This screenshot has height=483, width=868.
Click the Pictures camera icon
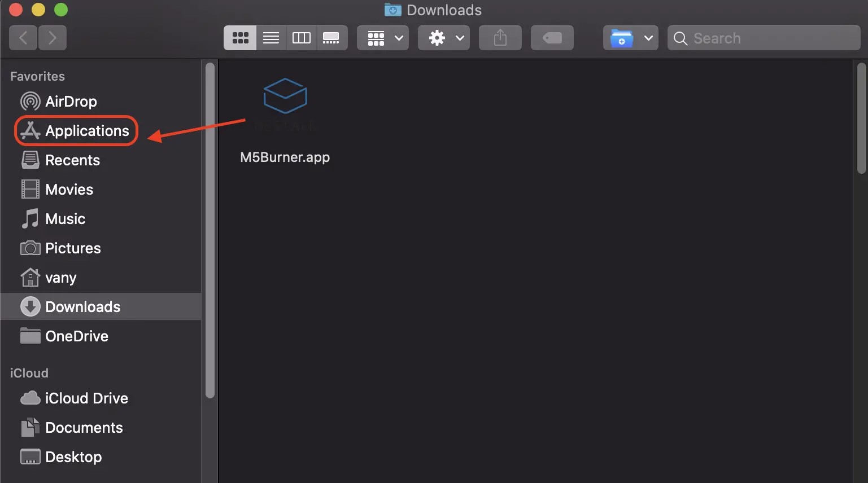(30, 248)
